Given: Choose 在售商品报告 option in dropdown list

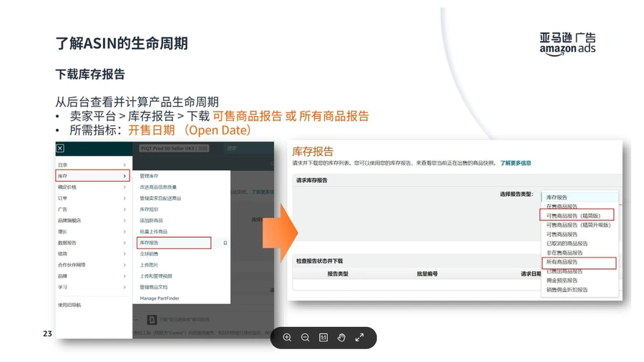Looking at the screenshot, I should click(562, 206).
